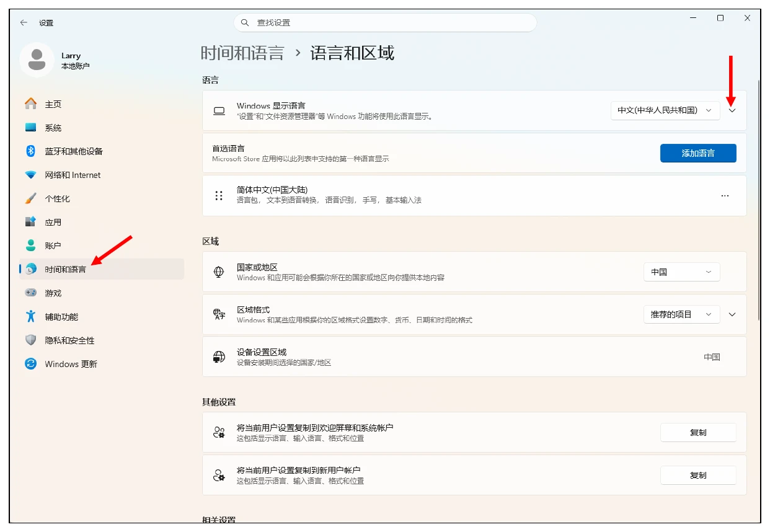Click the vertical scrollbar on the right
770x532 pixels.
(759, 200)
